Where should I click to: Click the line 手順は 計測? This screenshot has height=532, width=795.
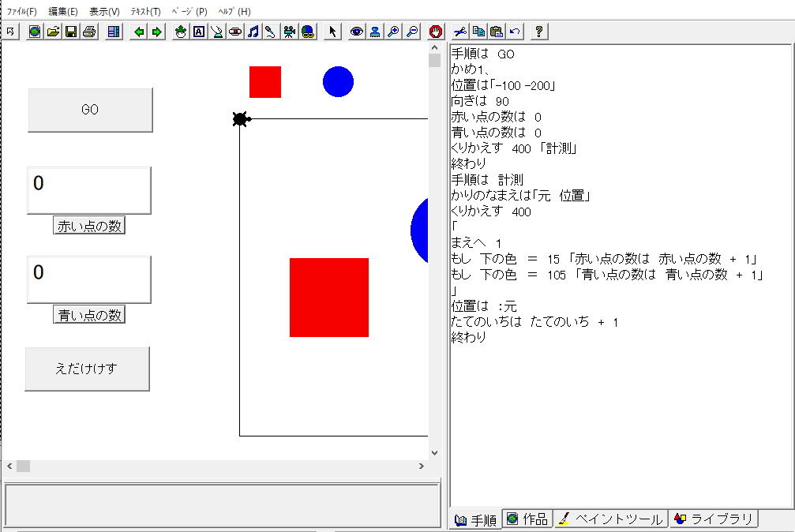(x=487, y=179)
